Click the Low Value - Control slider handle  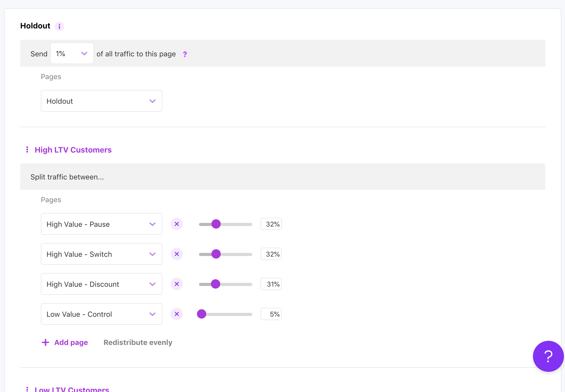(x=202, y=314)
